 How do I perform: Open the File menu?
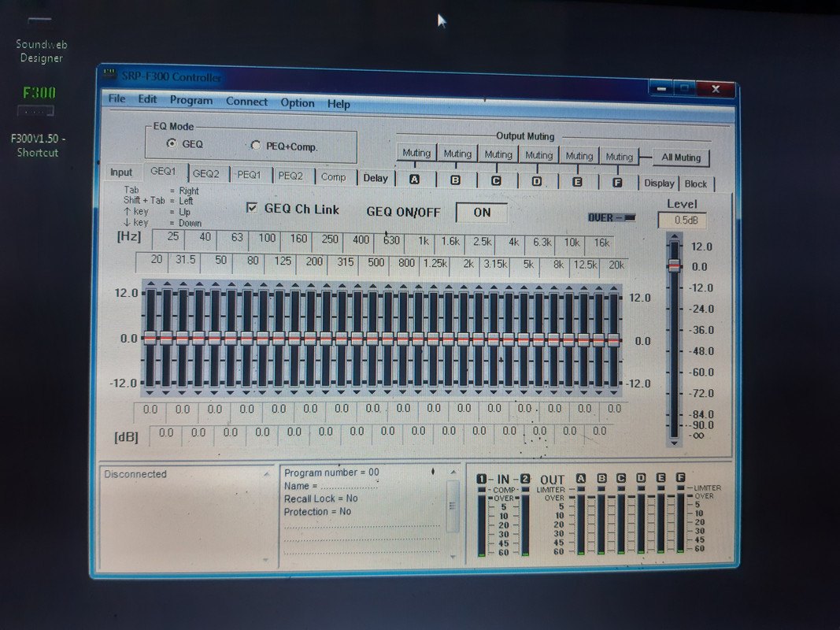tap(117, 98)
